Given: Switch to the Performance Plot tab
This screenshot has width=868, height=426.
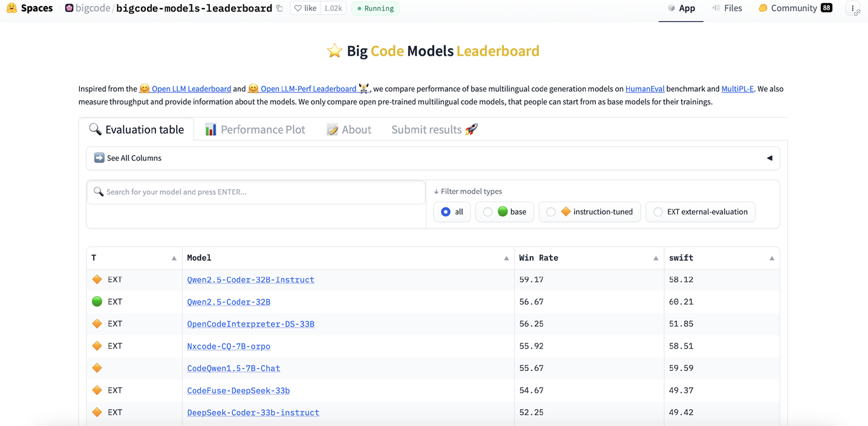Looking at the screenshot, I should (255, 129).
